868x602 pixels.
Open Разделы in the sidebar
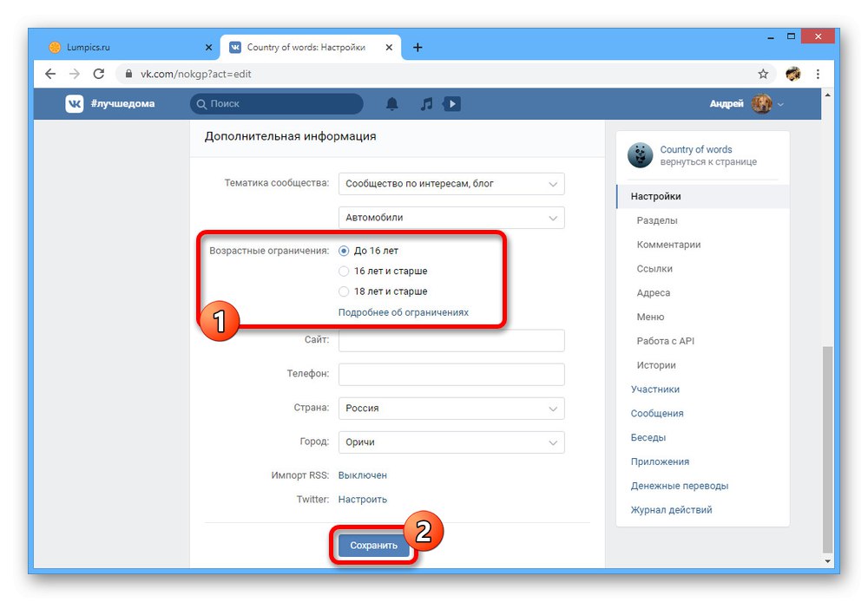tap(657, 220)
